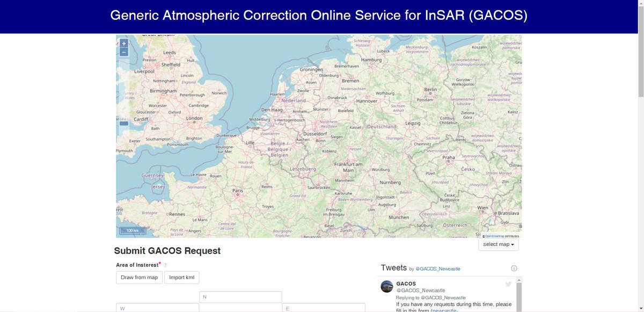Screen dimensions: 644x312
Task: Click the Submit GACOS Request heading
Action: pos(167,251)
